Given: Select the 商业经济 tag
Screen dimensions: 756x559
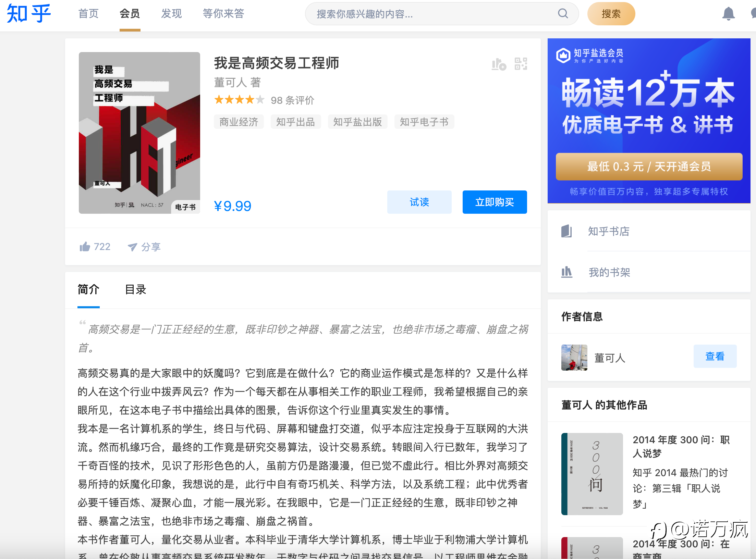Looking at the screenshot, I should click(x=239, y=122).
